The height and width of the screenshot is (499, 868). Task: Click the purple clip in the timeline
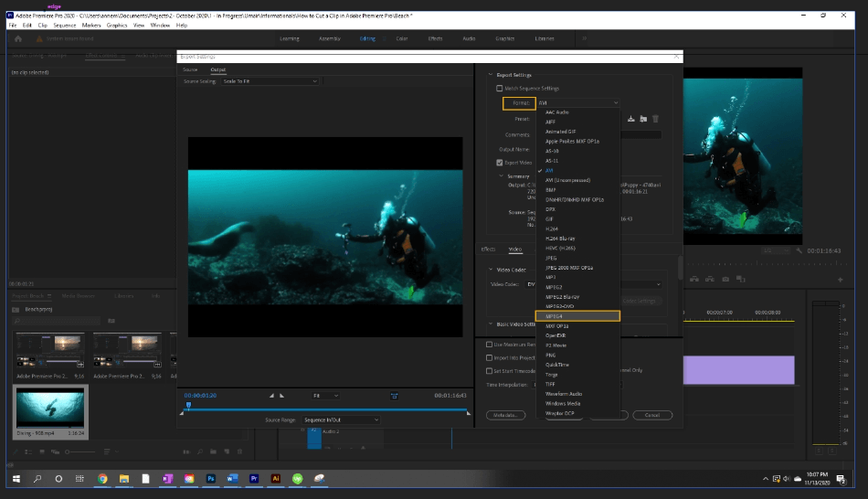pos(738,370)
